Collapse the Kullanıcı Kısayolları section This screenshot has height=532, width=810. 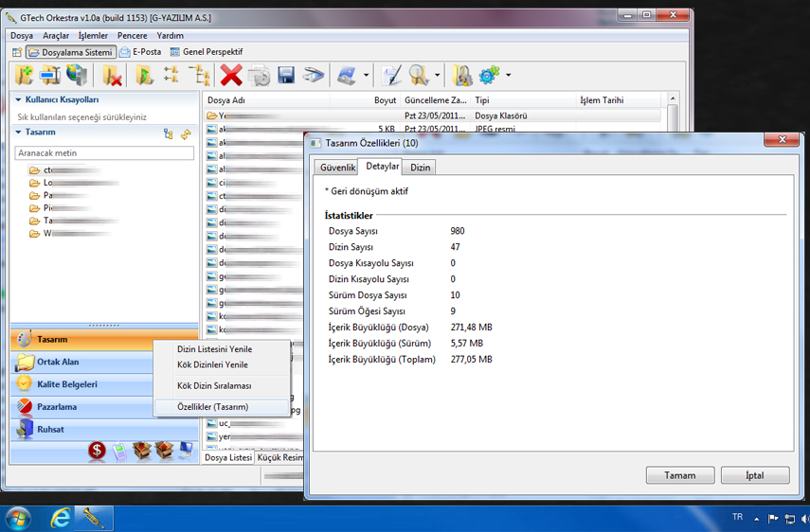pos(18,99)
